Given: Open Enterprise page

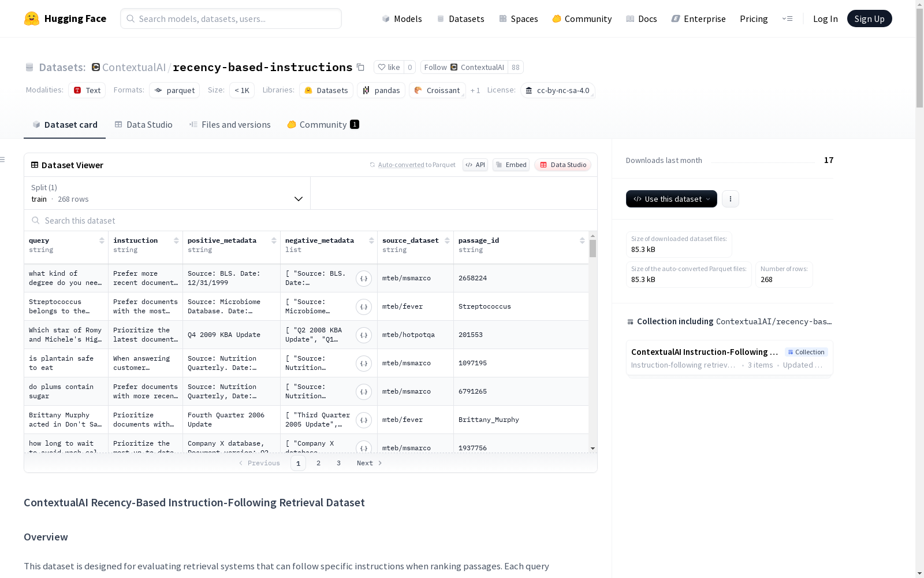Looking at the screenshot, I should pos(698,18).
